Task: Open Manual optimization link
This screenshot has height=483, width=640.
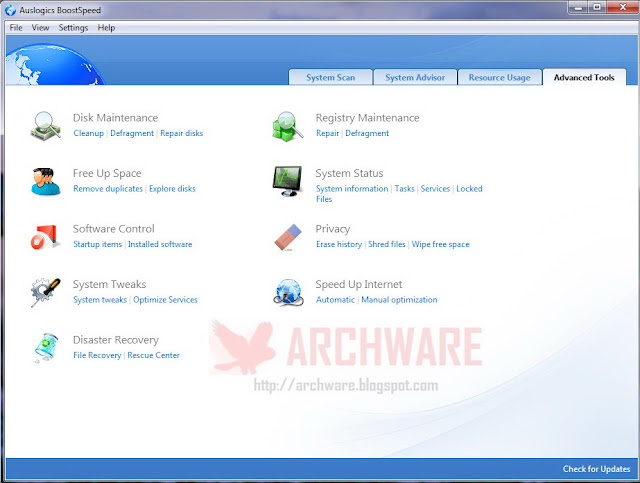Action: 399,300
